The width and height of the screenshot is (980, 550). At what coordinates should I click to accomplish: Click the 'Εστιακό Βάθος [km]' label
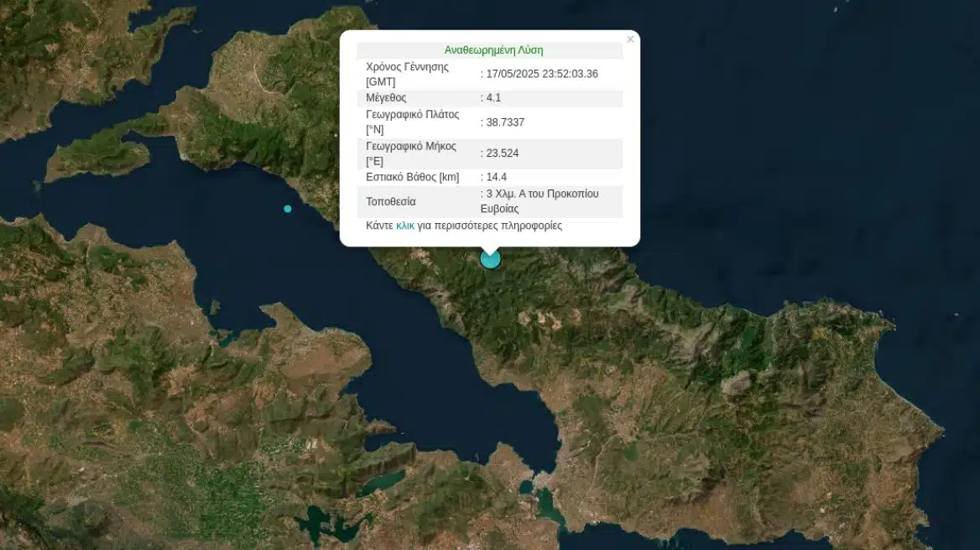click(412, 177)
